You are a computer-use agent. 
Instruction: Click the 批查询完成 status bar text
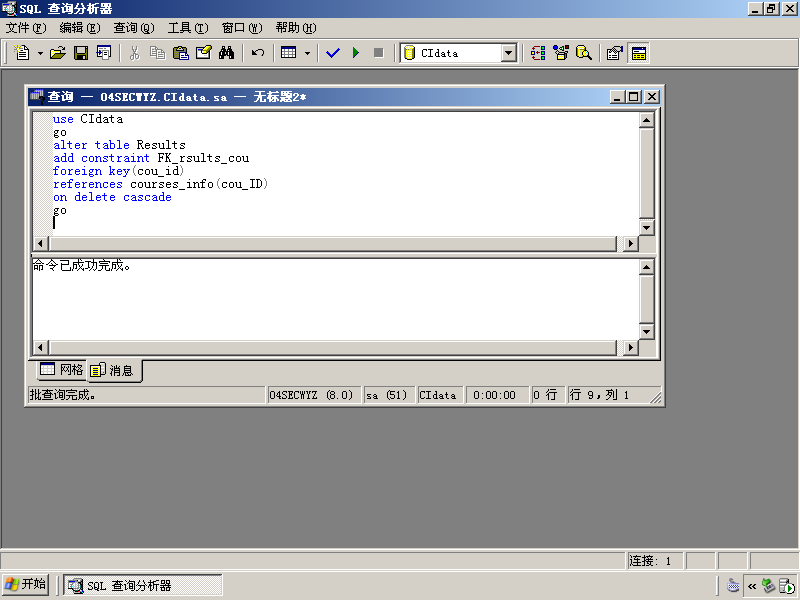click(63, 395)
